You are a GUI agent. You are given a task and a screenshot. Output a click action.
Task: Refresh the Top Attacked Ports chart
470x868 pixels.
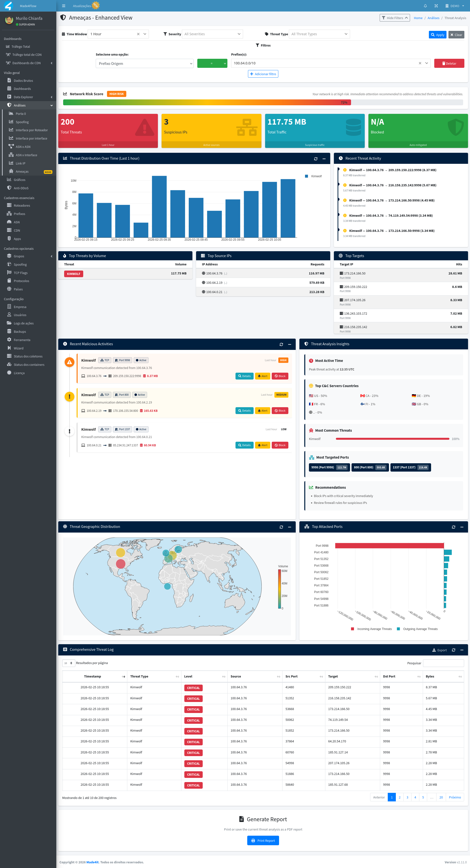tap(454, 527)
